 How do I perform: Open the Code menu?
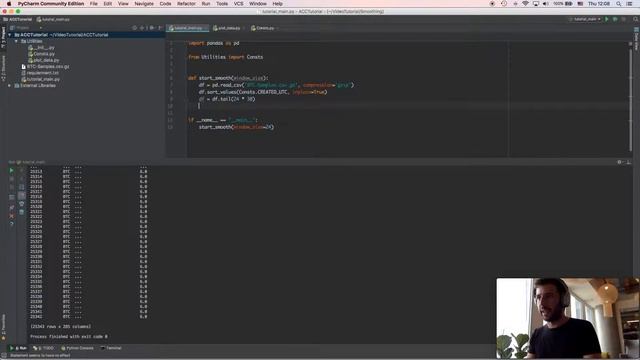[x=165, y=4]
